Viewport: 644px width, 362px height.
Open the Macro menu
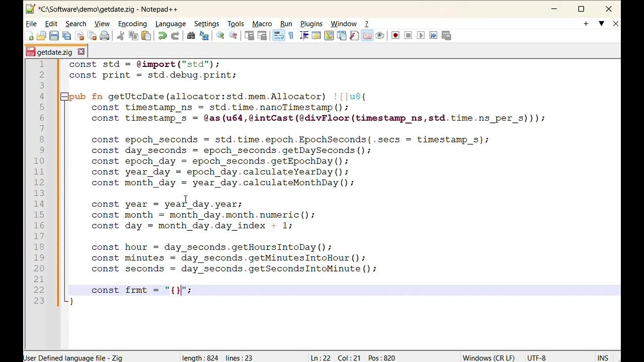262,24
